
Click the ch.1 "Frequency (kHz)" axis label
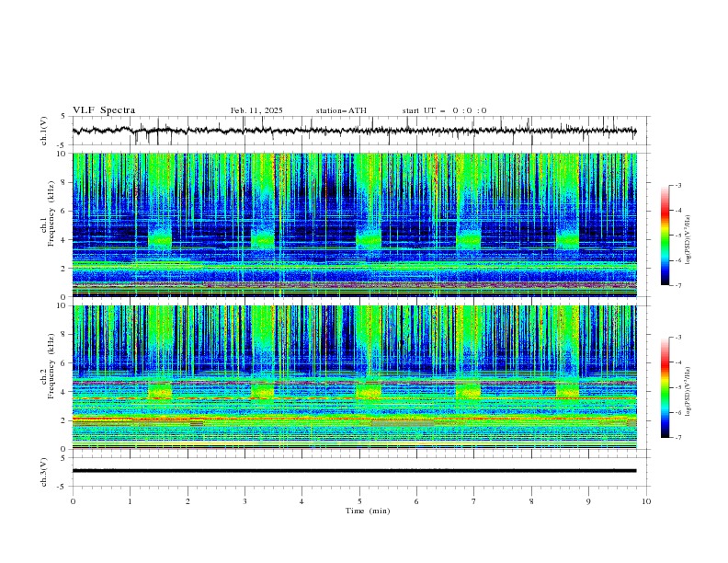(51, 213)
